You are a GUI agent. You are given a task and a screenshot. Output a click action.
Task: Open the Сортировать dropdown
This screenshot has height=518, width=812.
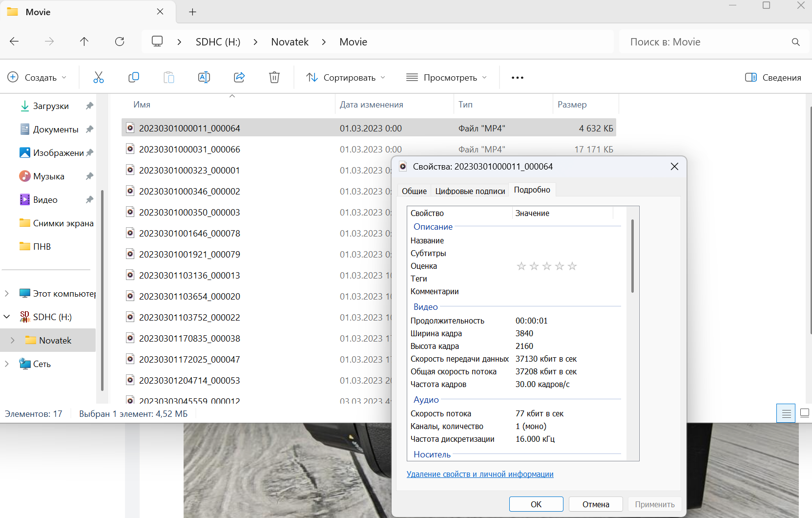click(x=346, y=78)
